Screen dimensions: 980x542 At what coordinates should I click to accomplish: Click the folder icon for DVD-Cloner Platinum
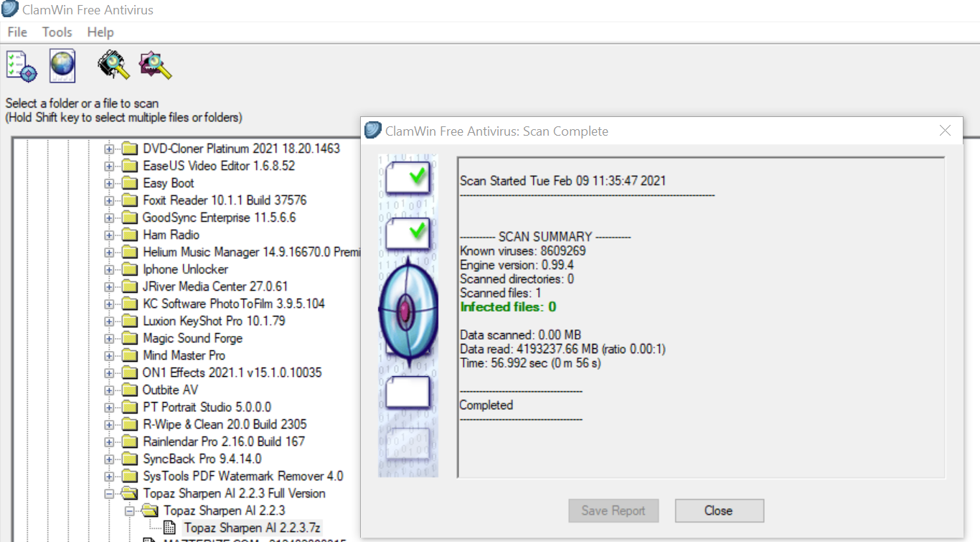coord(129,149)
